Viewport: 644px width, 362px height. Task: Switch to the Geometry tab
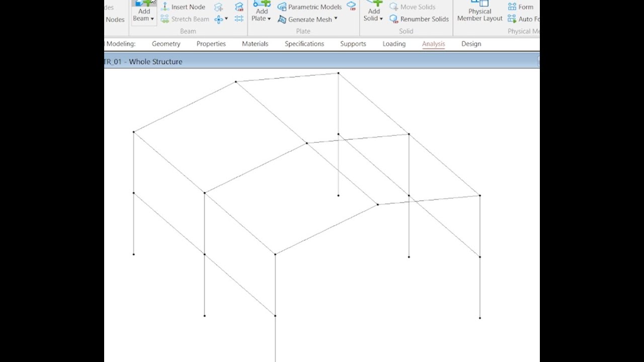coord(166,44)
